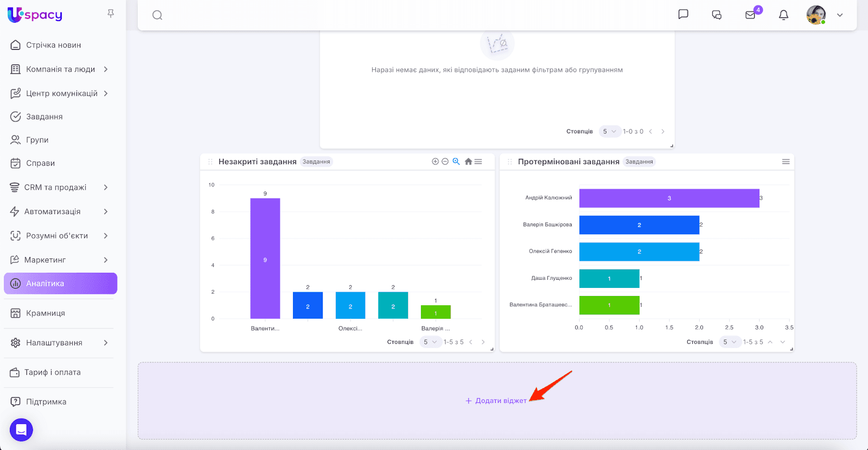Expand the CRM та продажі submenu
Screen dimensions: 868x450
tap(106, 188)
